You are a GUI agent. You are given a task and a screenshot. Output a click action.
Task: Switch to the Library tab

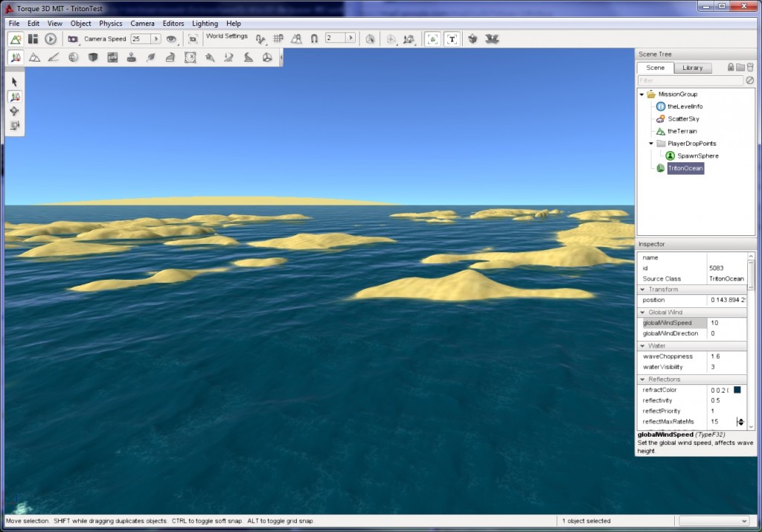point(692,68)
